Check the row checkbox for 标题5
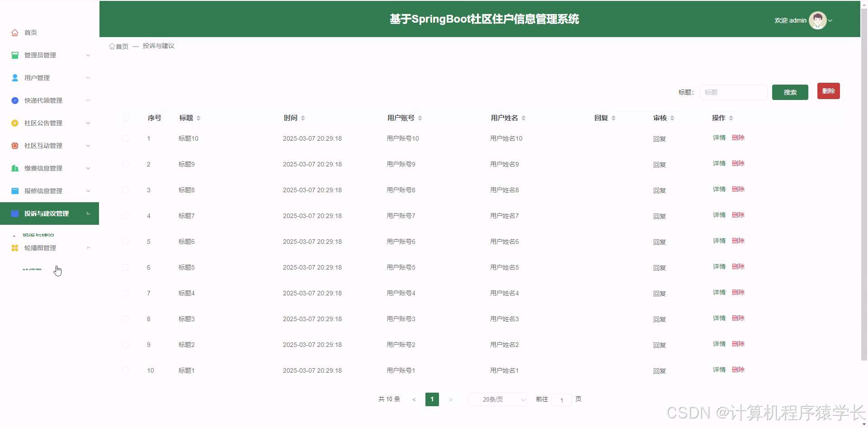868x427 pixels. pos(126,267)
